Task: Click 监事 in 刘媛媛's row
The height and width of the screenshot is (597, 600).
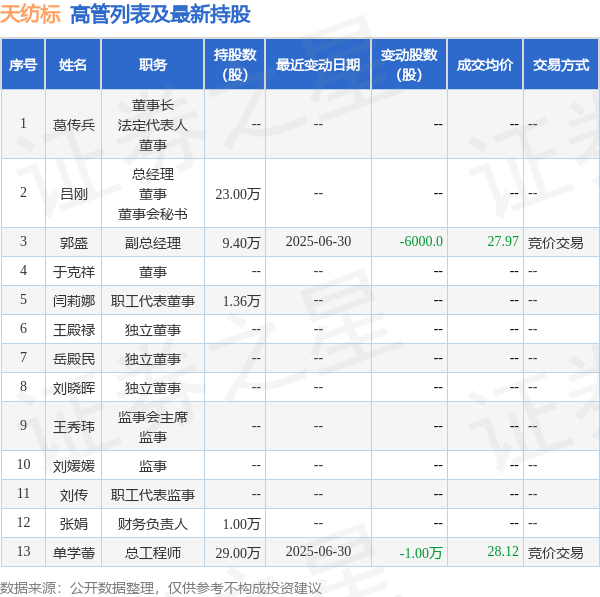Action: tap(153, 466)
